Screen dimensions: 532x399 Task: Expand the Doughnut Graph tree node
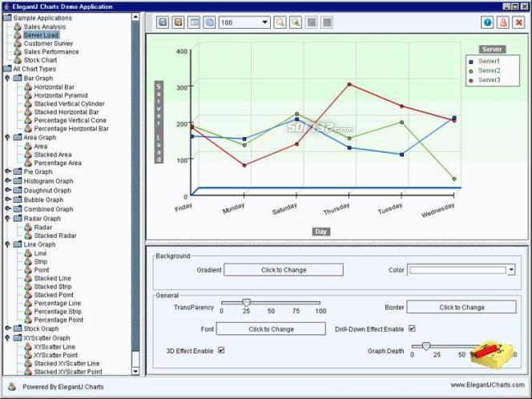[x=8, y=191]
